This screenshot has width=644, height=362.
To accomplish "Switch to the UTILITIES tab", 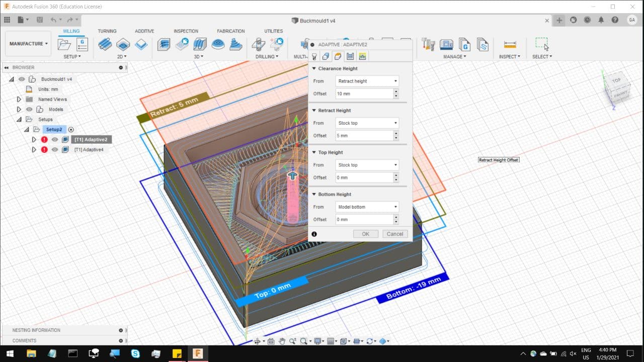I will pyautogui.click(x=274, y=31).
